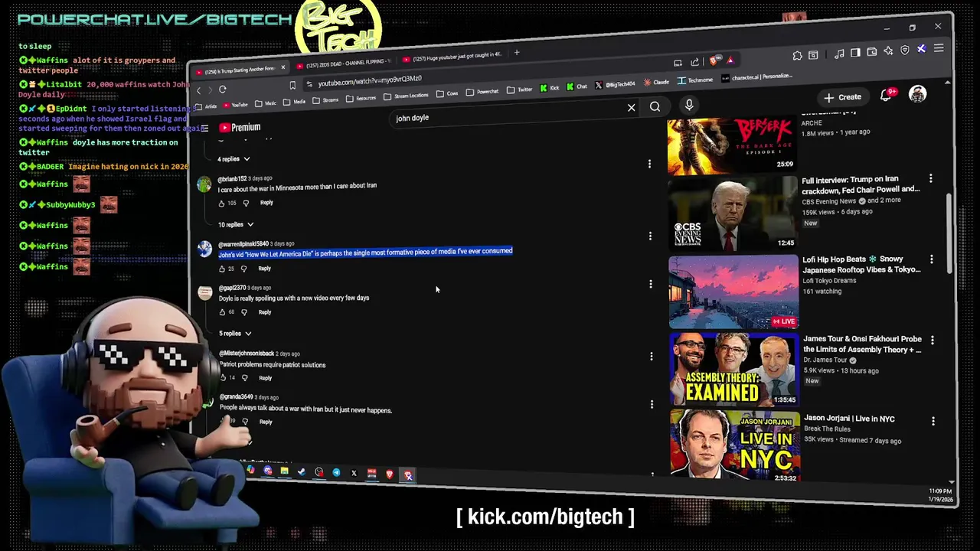
Task: Open media control music note icon
Action: (x=839, y=54)
